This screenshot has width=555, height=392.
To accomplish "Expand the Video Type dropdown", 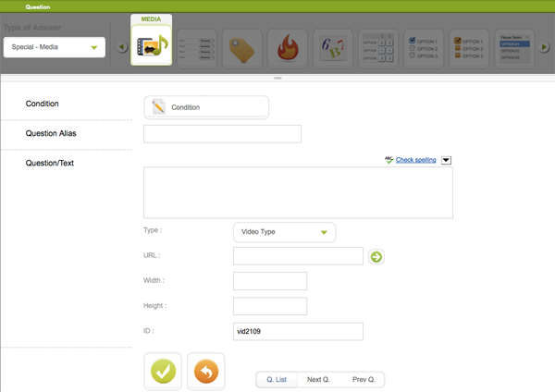I will pos(284,232).
